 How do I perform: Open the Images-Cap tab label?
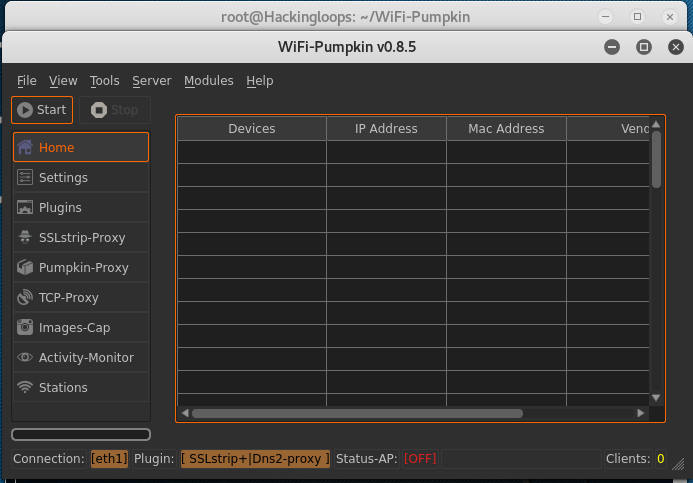click(74, 328)
